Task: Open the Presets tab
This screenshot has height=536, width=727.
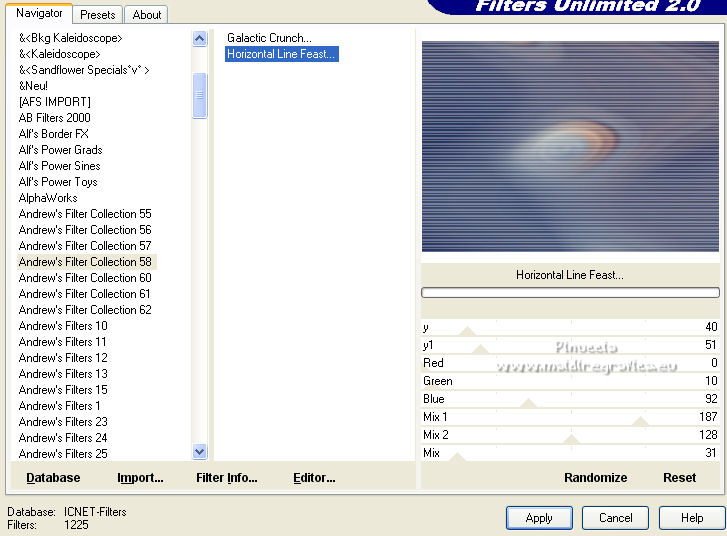Action: (x=97, y=15)
